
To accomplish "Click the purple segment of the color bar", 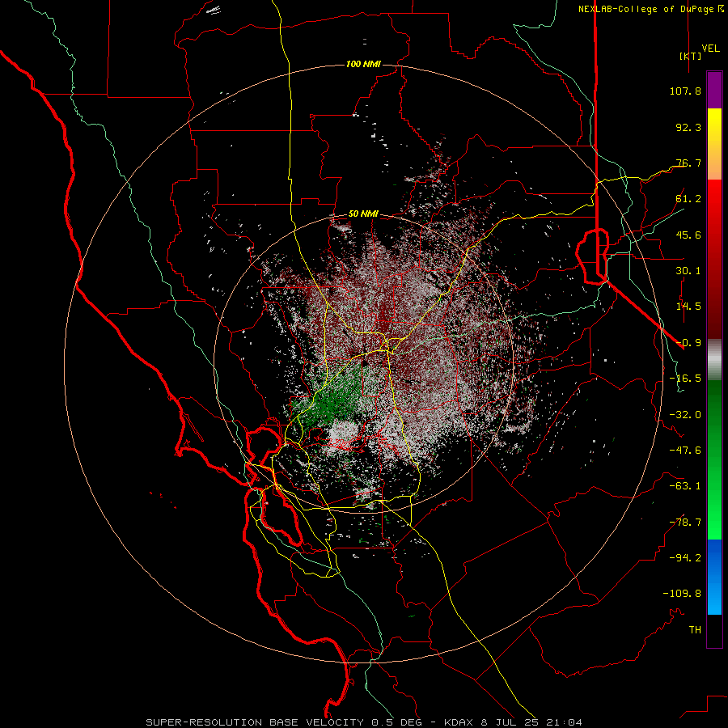I will [x=714, y=91].
